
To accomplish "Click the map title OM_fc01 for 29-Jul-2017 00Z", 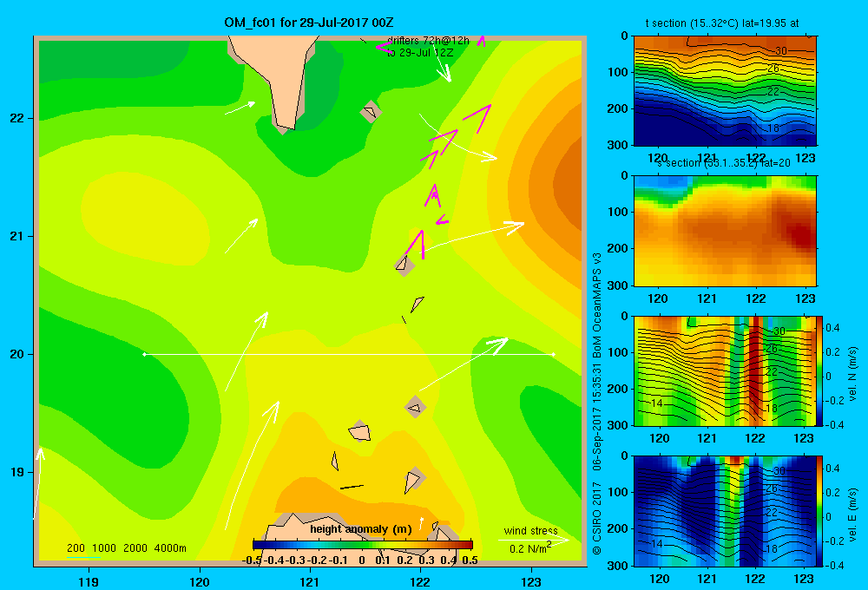I will 309,23.
